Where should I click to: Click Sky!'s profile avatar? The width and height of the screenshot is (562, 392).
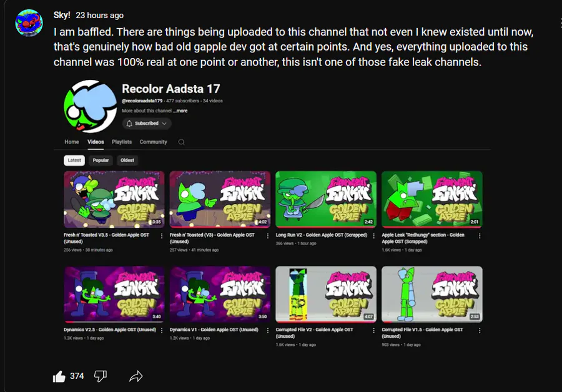coord(29,23)
